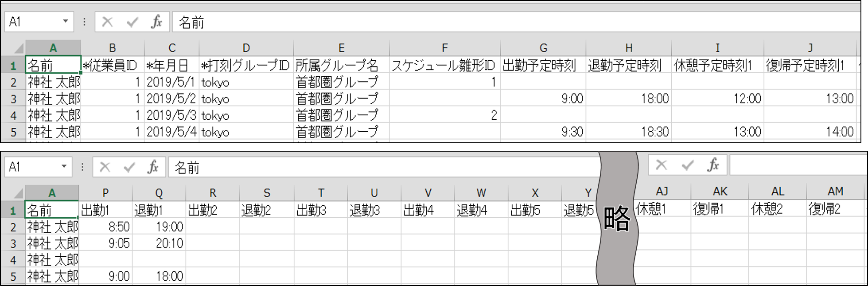
Task: Select row 3 header in upper sheet
Action: click(13, 98)
